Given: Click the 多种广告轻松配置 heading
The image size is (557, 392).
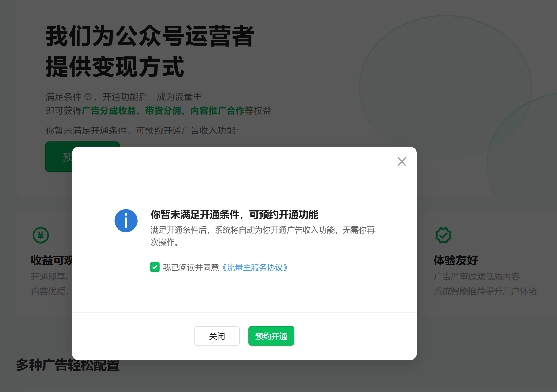Looking at the screenshot, I should point(68,365).
